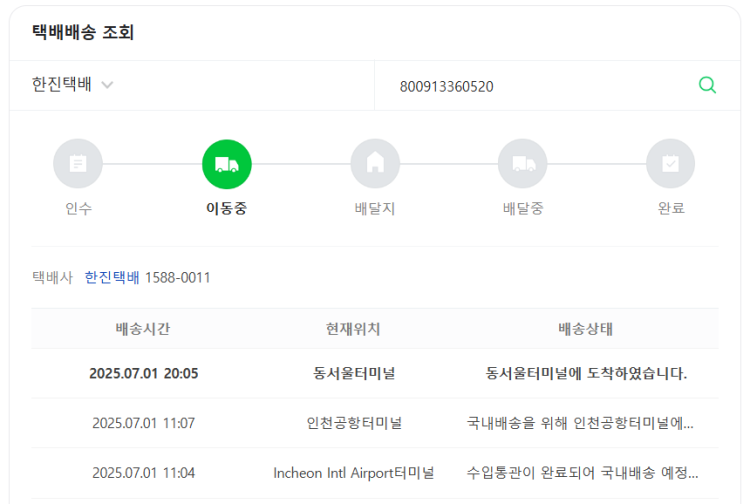This screenshot has width=750, height=504.
Task: Expand the courier list chevron arrow
Action: pyautogui.click(x=107, y=85)
